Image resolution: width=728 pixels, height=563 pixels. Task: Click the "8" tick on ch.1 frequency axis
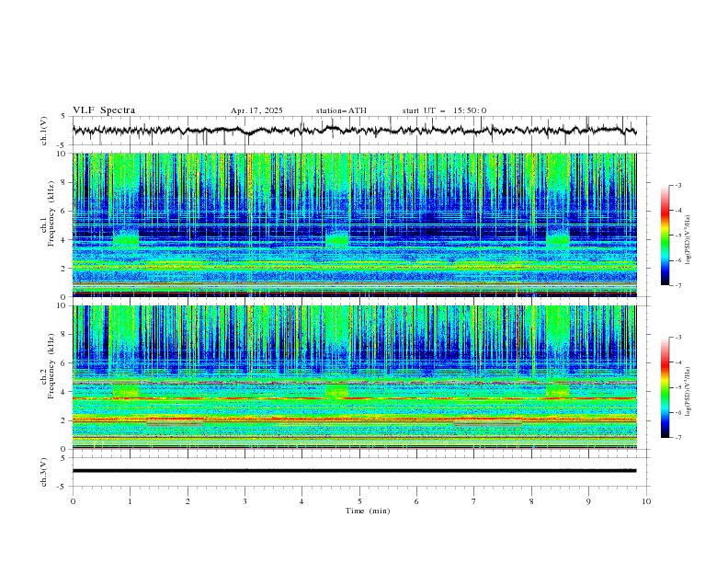click(65, 182)
